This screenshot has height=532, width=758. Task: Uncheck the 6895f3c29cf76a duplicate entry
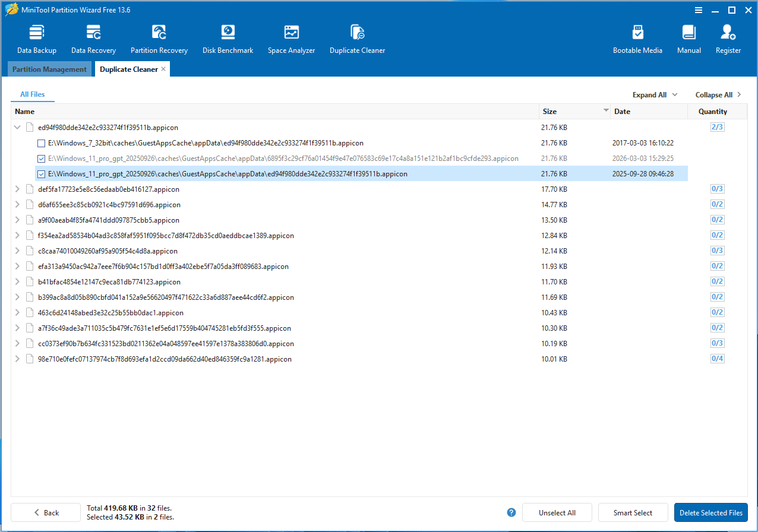[x=41, y=158]
